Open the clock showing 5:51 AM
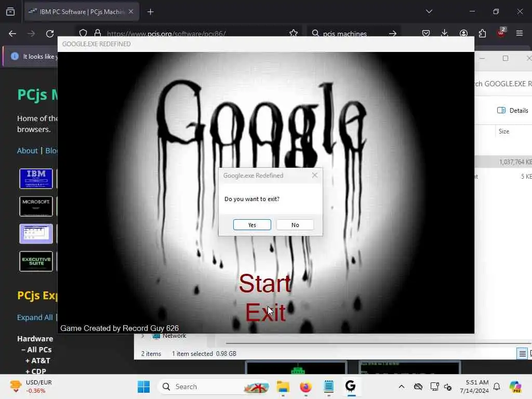 [x=474, y=387]
